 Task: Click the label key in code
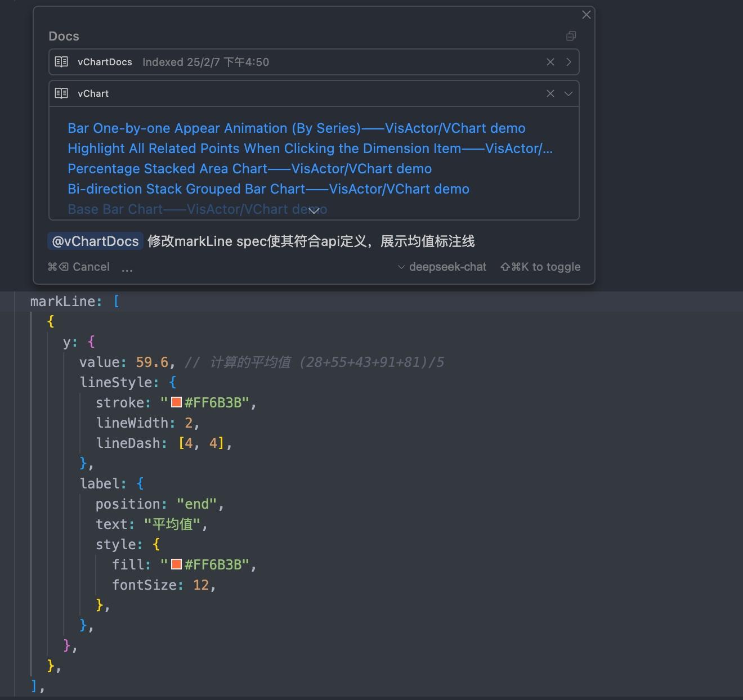click(99, 483)
